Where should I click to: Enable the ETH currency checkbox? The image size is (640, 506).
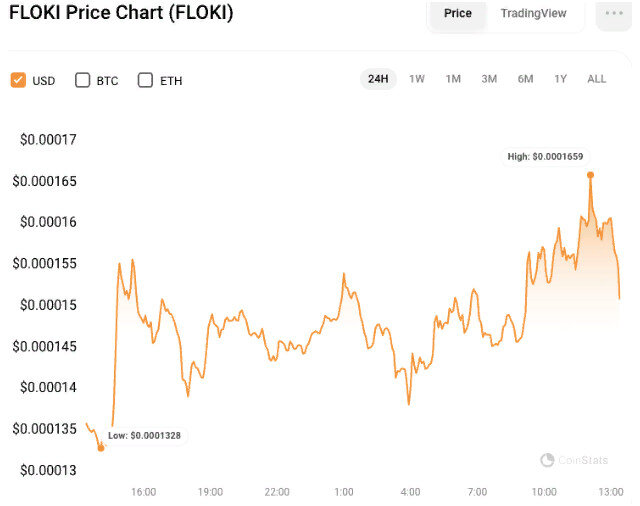pyautogui.click(x=145, y=80)
